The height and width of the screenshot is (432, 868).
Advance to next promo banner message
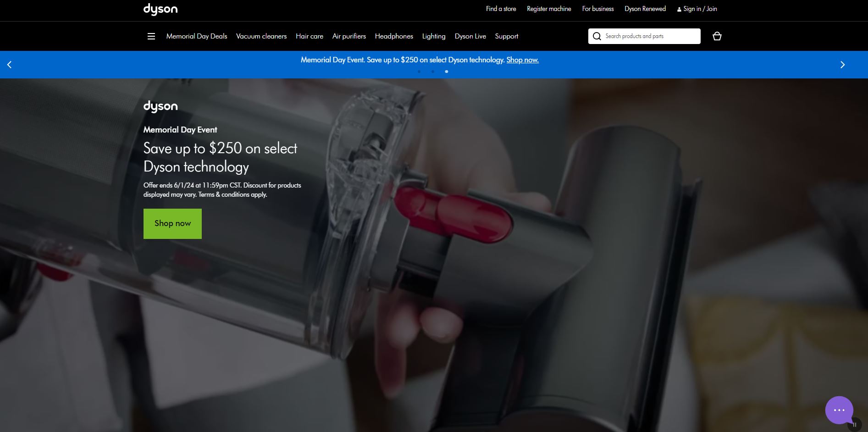(x=842, y=65)
